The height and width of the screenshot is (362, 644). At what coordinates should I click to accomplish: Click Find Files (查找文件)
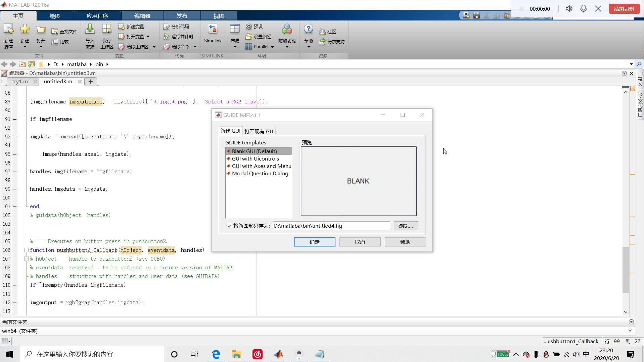(64, 32)
